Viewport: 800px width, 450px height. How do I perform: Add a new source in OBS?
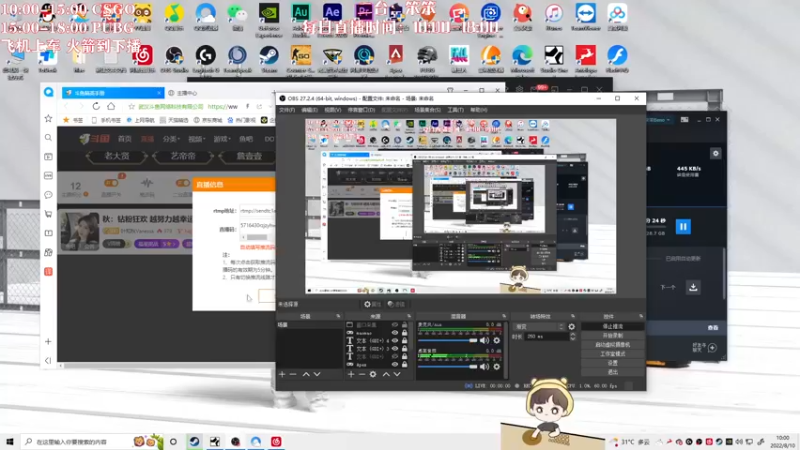[x=351, y=374]
